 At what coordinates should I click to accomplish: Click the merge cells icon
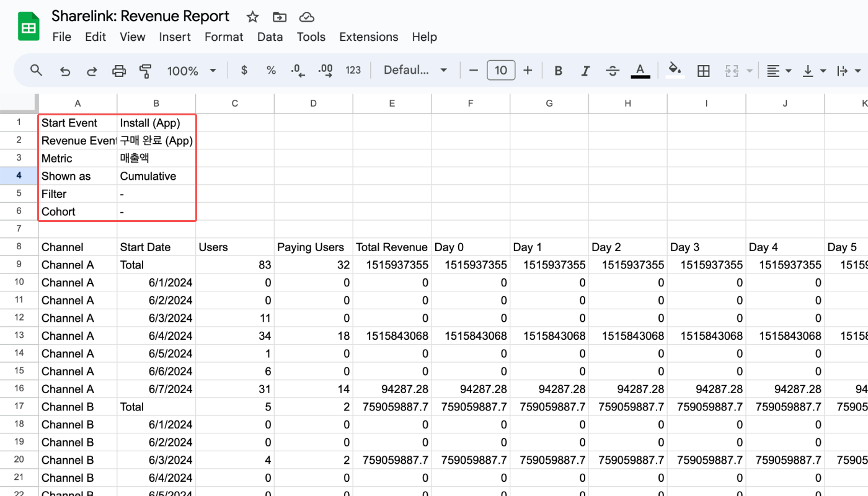[732, 71]
